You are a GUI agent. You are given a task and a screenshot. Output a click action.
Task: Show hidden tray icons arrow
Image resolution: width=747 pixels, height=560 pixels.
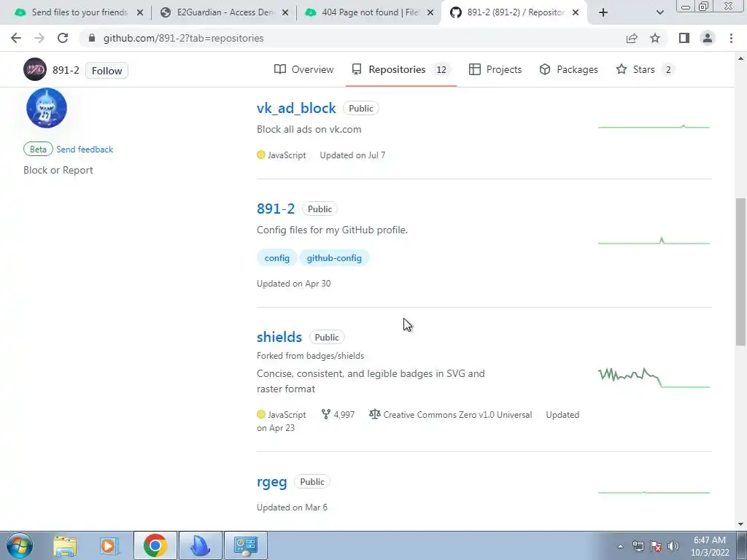pos(620,546)
